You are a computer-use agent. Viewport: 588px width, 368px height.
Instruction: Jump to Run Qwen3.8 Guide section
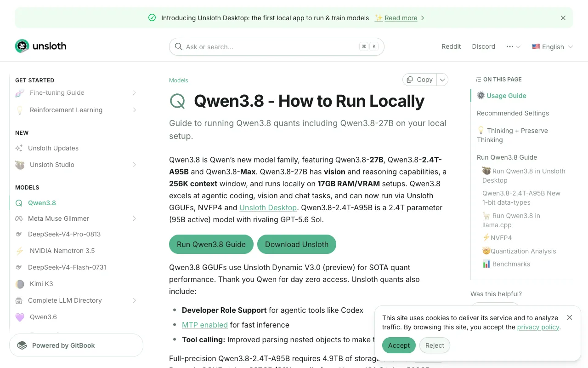coord(507,157)
